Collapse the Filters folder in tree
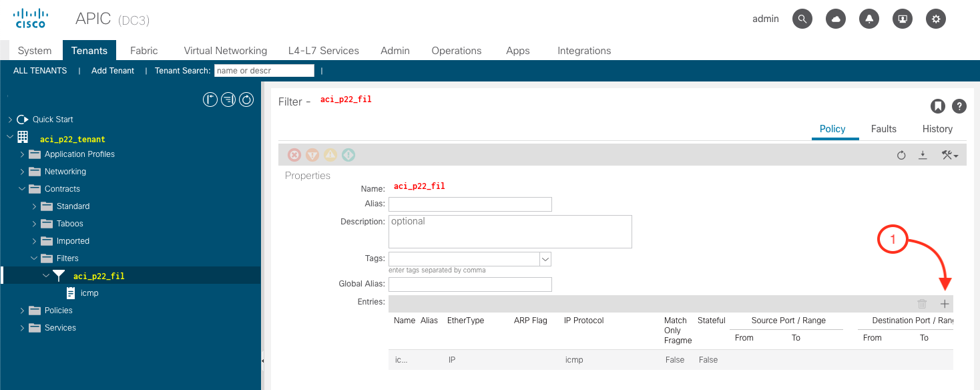Screen dimensions: 980x390 coord(34,258)
